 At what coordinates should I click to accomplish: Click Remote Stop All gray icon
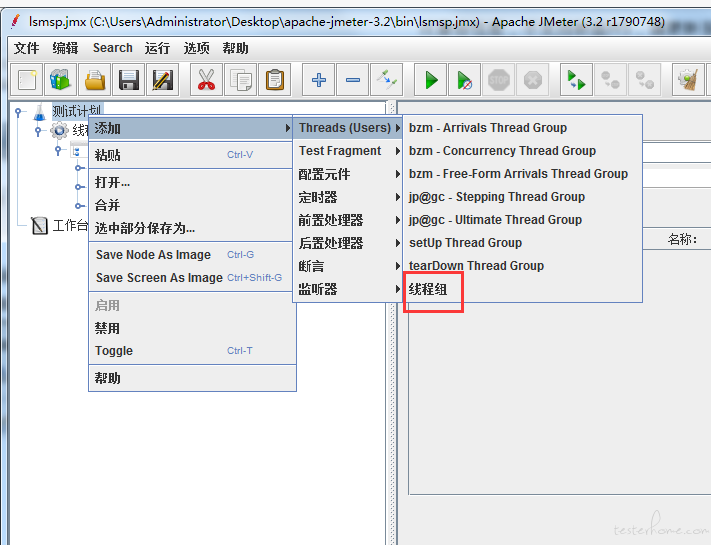coord(610,80)
